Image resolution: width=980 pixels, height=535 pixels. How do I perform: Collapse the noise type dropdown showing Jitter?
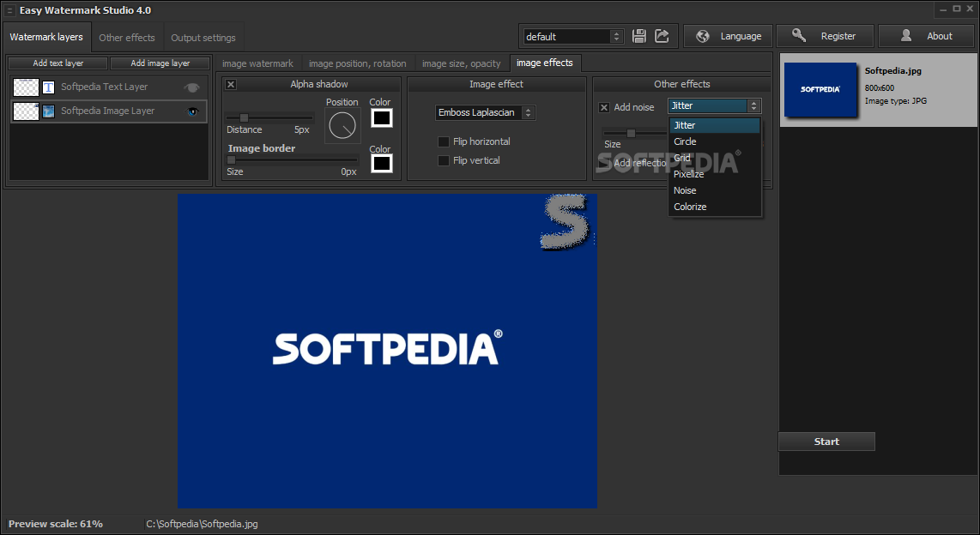coord(714,105)
